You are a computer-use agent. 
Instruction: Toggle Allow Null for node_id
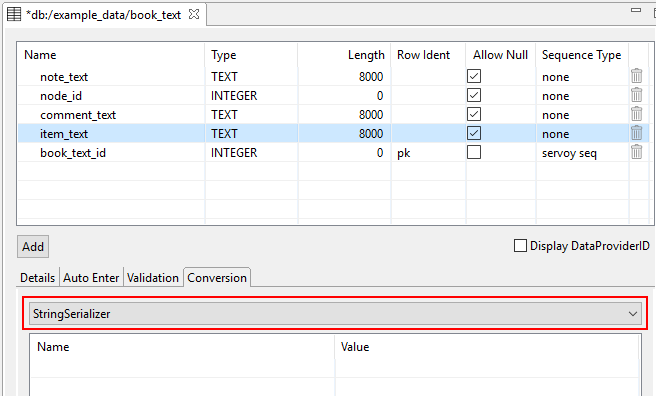pos(474,95)
